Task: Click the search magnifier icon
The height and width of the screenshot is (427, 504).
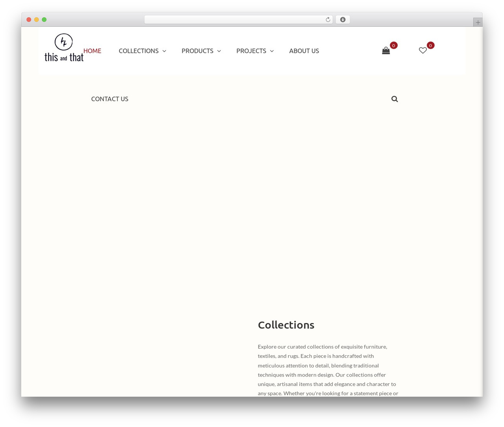Action: (x=395, y=99)
